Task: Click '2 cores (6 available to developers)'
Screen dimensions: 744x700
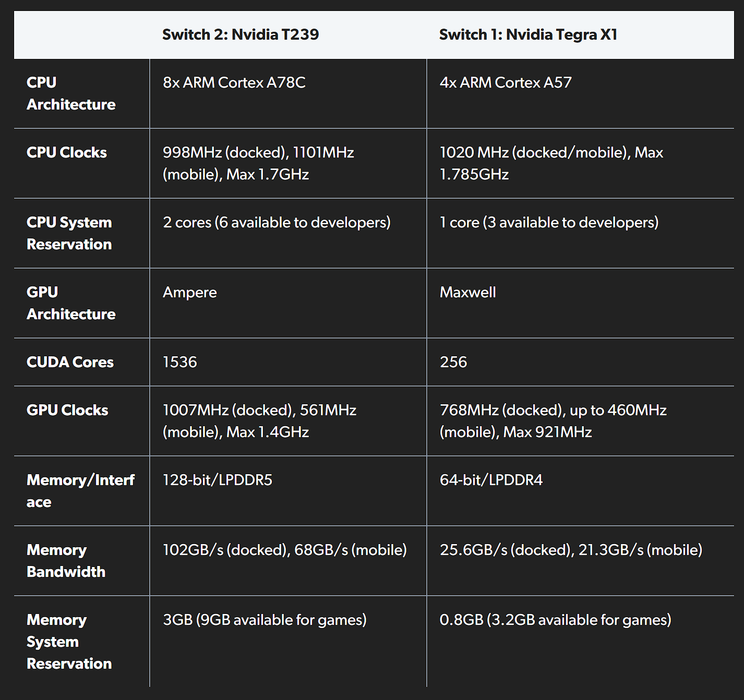Action: pyautogui.click(x=277, y=222)
